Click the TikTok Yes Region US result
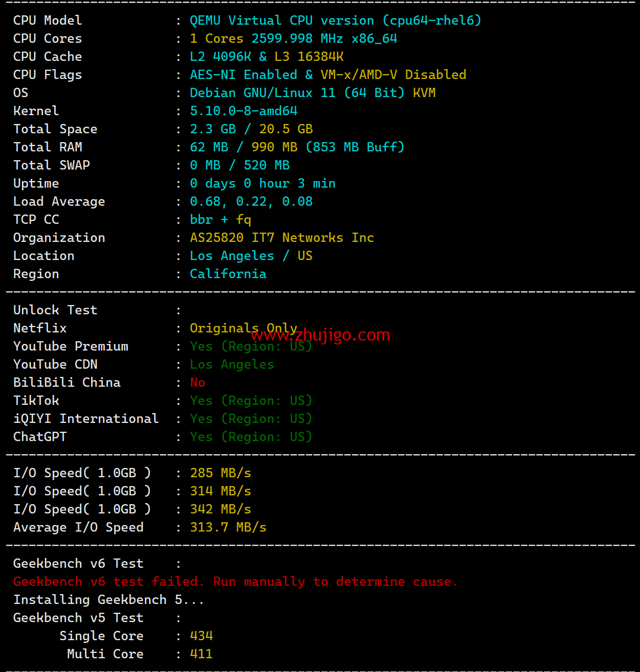The image size is (640, 672). (251, 401)
